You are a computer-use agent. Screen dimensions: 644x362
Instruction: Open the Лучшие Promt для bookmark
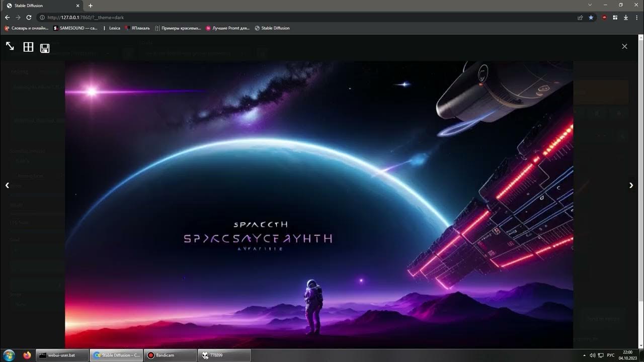point(228,28)
